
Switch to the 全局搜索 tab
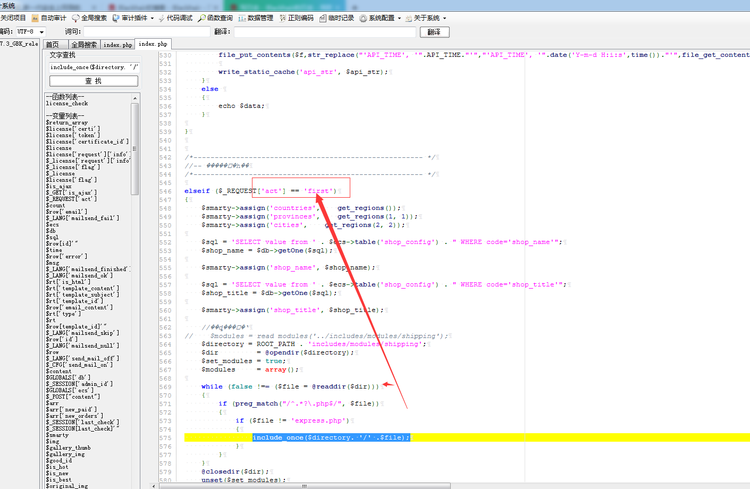click(x=83, y=45)
